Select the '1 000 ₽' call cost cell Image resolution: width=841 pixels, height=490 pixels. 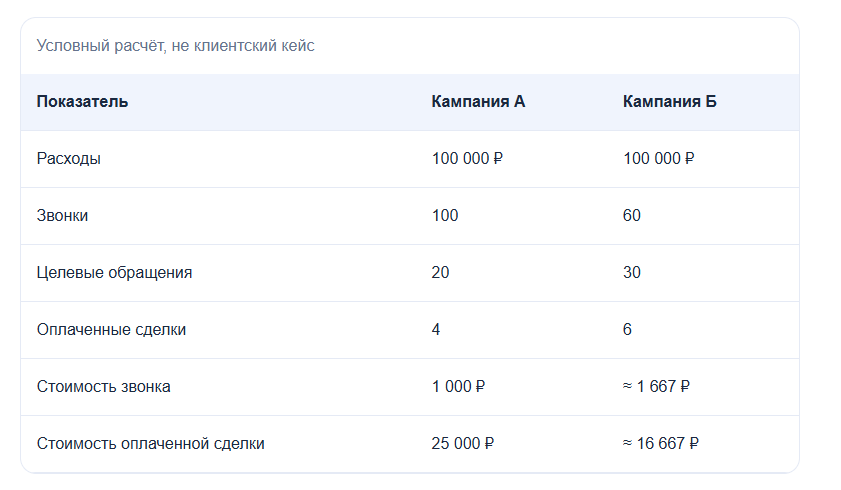(x=458, y=387)
